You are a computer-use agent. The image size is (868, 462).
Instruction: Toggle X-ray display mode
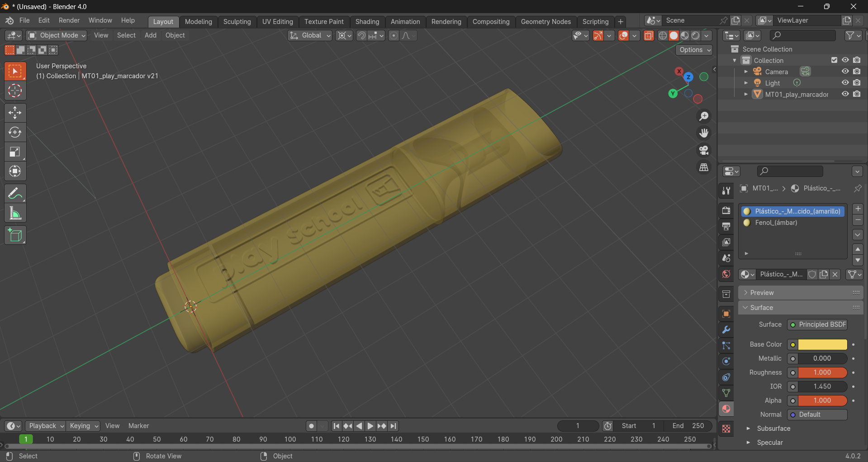pos(648,36)
